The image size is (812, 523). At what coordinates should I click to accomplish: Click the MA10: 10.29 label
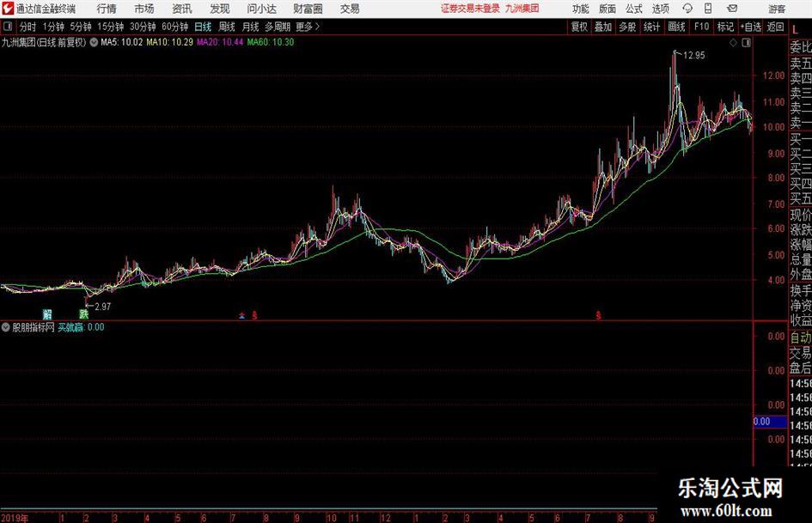[x=170, y=42]
